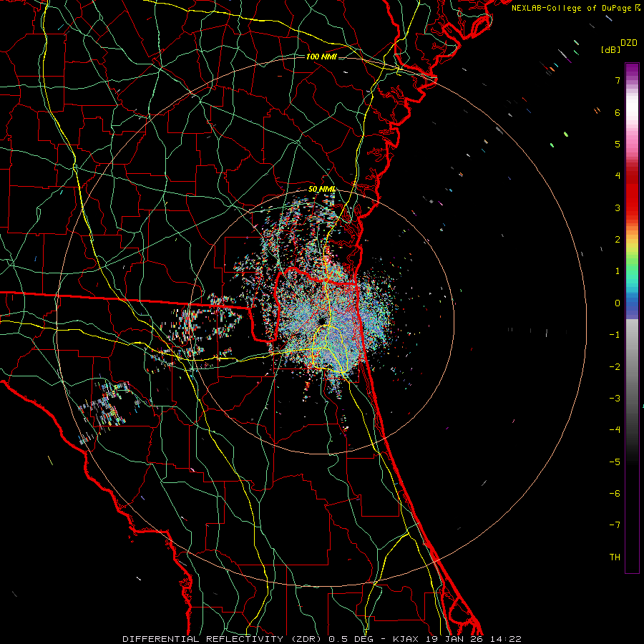Click the DZD product label

(629, 43)
